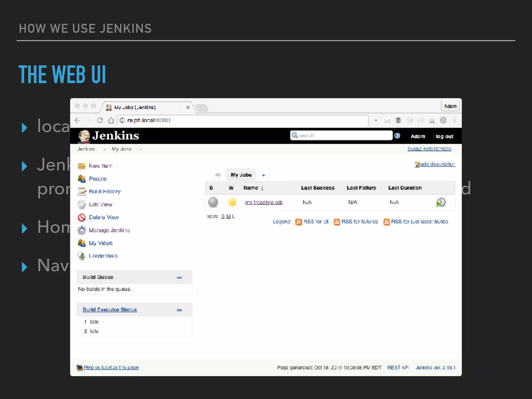This screenshot has height=399, width=532.
Task: Click the browser address bar
Action: coord(243,120)
